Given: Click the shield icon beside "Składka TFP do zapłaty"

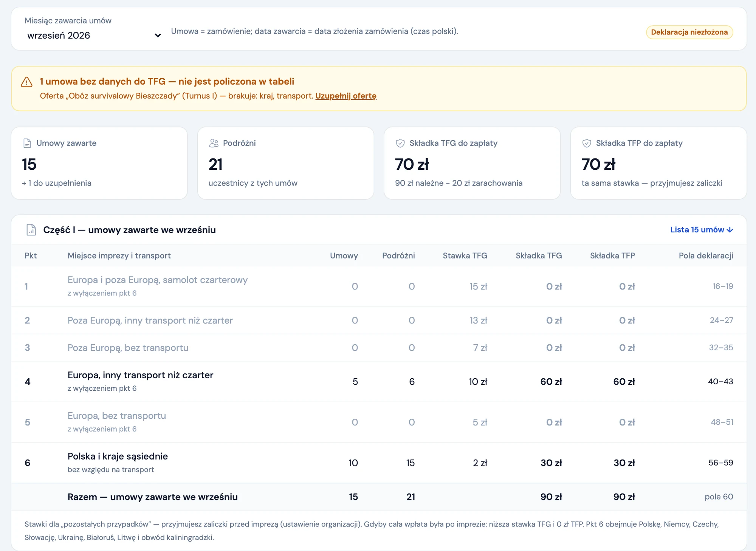Looking at the screenshot, I should pyautogui.click(x=586, y=143).
